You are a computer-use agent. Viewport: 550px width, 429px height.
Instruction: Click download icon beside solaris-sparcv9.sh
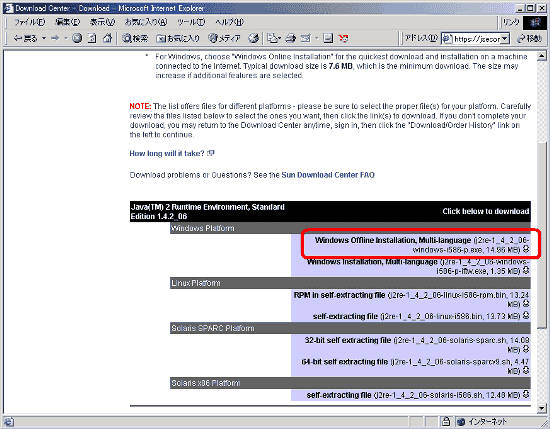tap(525, 370)
